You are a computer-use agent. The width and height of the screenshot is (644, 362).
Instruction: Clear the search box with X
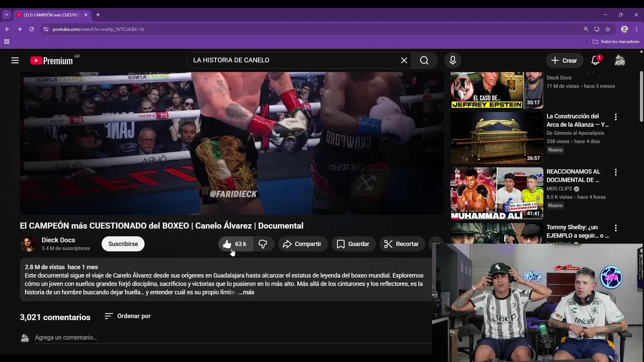tap(404, 60)
